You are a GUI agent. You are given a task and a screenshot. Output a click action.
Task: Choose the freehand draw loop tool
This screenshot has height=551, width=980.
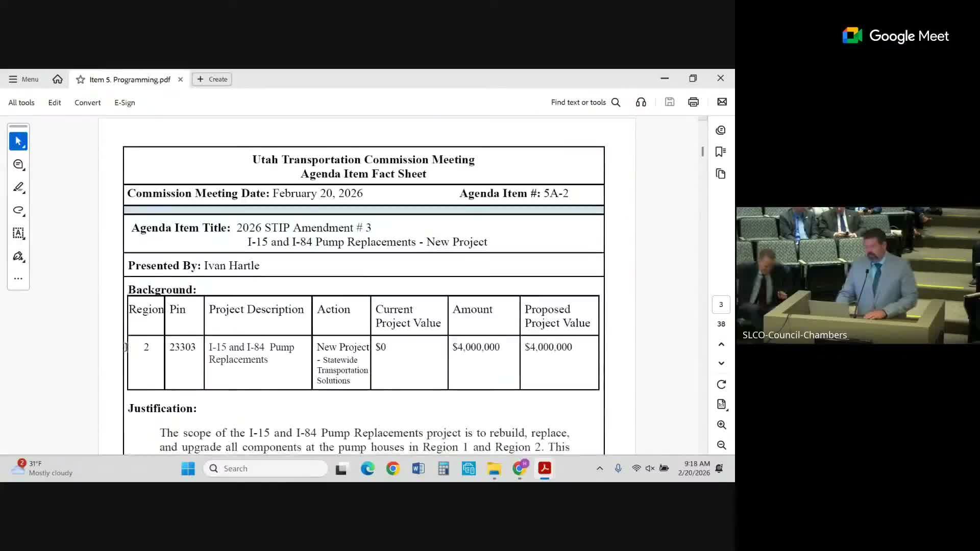pyautogui.click(x=18, y=210)
